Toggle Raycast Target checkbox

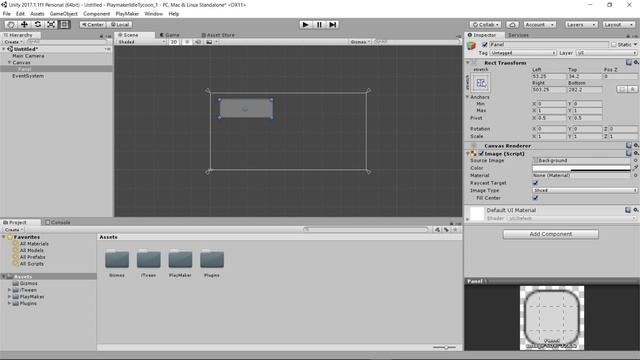(535, 183)
